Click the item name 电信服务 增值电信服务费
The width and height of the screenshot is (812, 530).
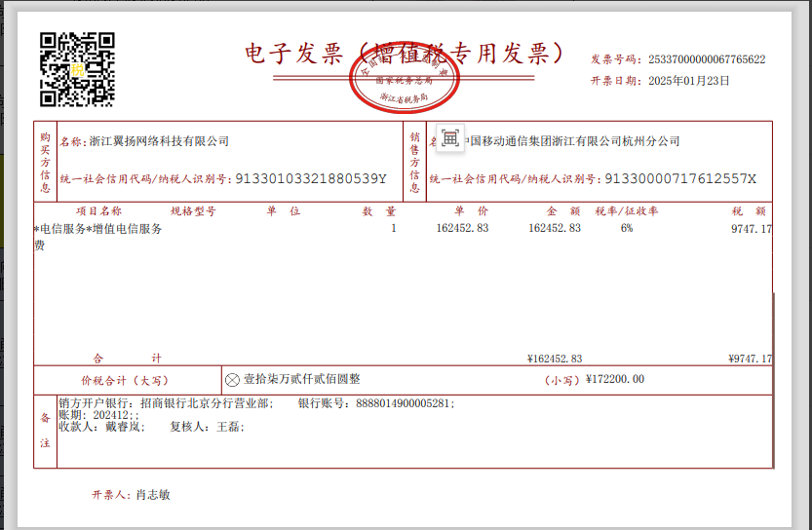[99, 230]
